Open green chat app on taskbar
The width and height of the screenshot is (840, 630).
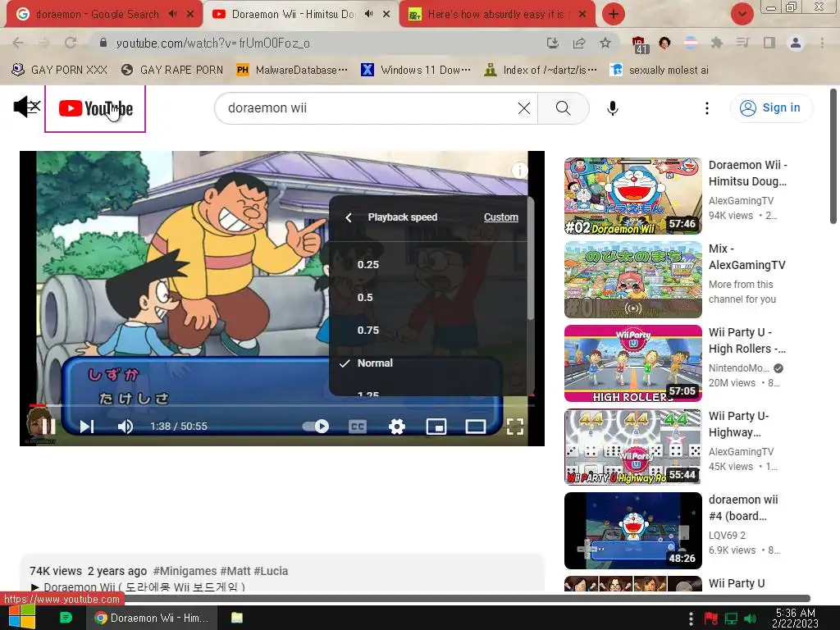[66, 618]
